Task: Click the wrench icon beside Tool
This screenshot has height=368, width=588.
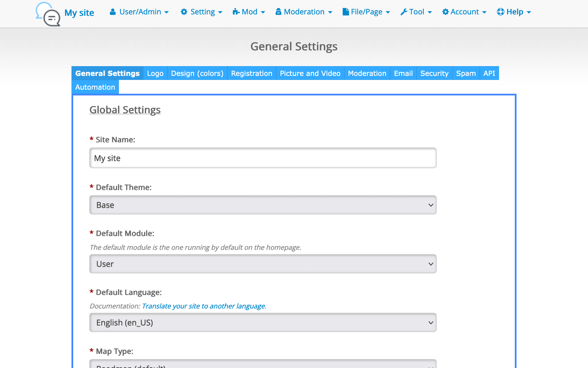Action: 404,12
